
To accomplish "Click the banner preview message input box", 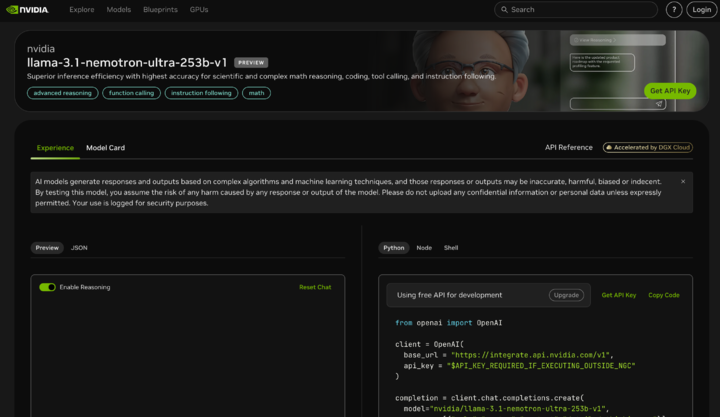I will coord(618,104).
